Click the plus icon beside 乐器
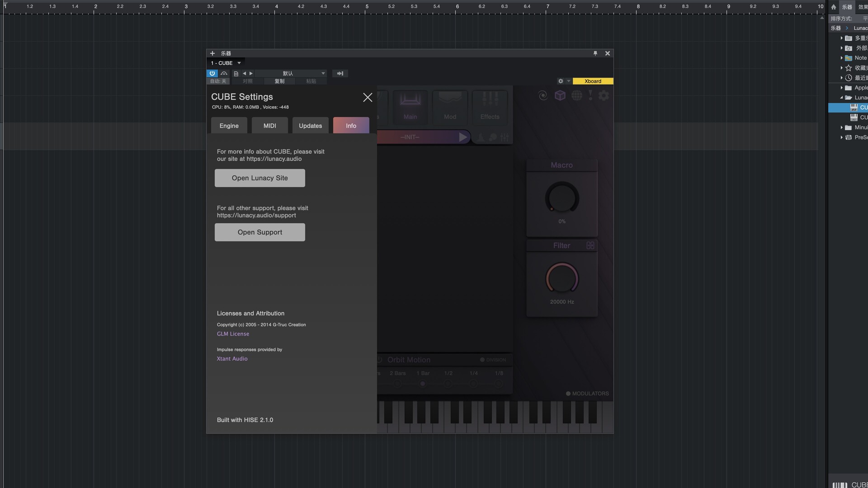This screenshot has width=868, height=488. point(212,53)
